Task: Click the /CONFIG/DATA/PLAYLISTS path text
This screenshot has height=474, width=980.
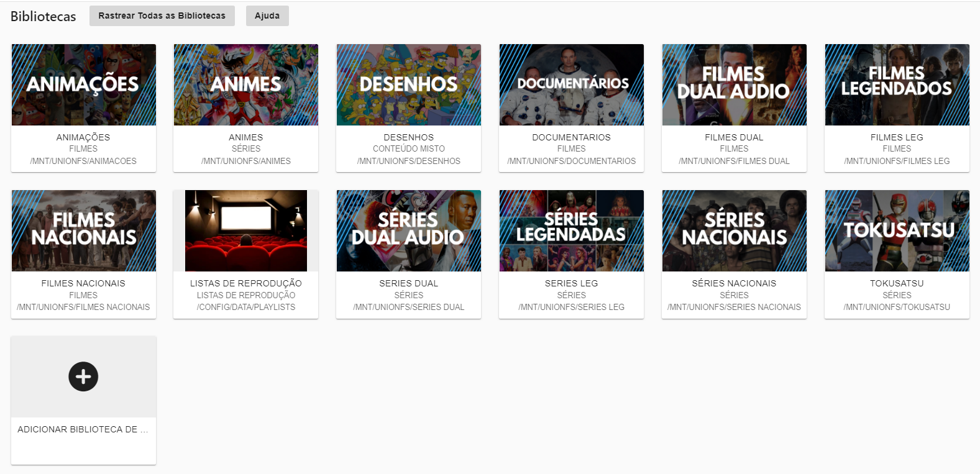Action: tap(246, 307)
